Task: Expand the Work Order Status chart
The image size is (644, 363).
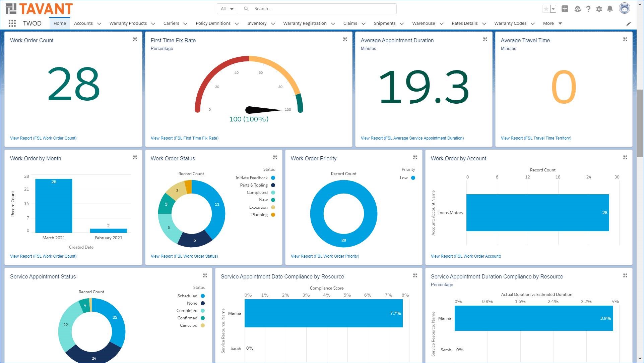Action: pos(275,158)
